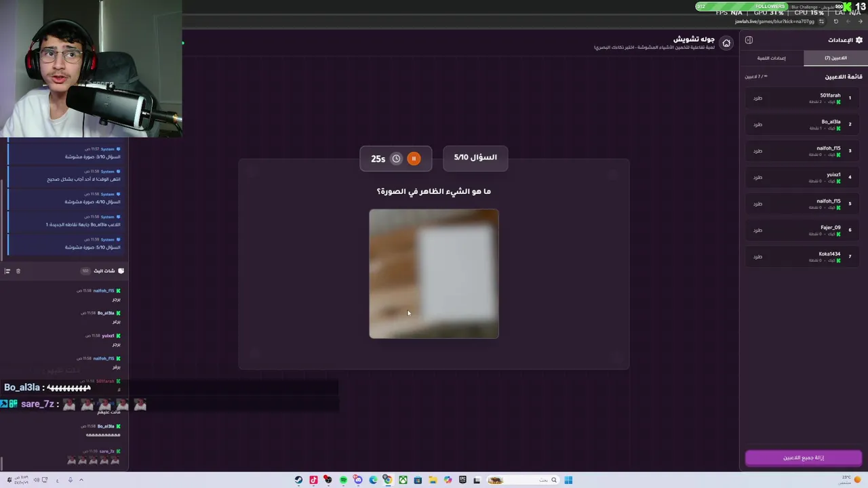Click the clock timer icon
868x488 pixels.
click(x=396, y=159)
